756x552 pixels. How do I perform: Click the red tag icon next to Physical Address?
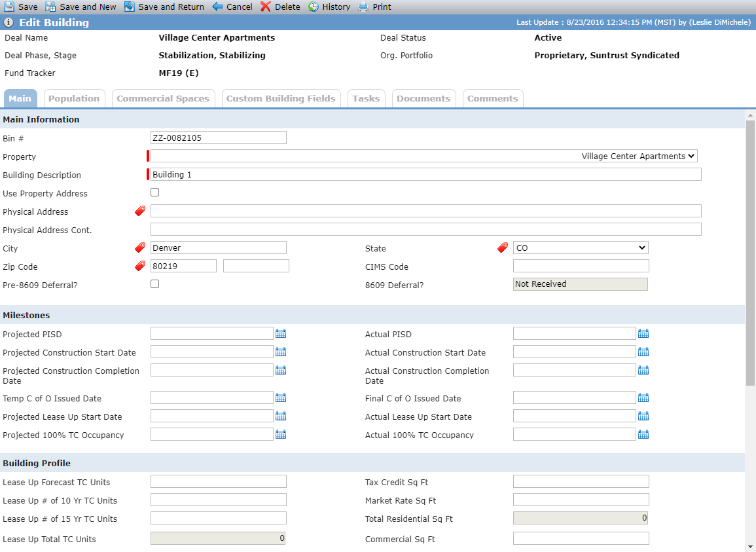coord(140,211)
